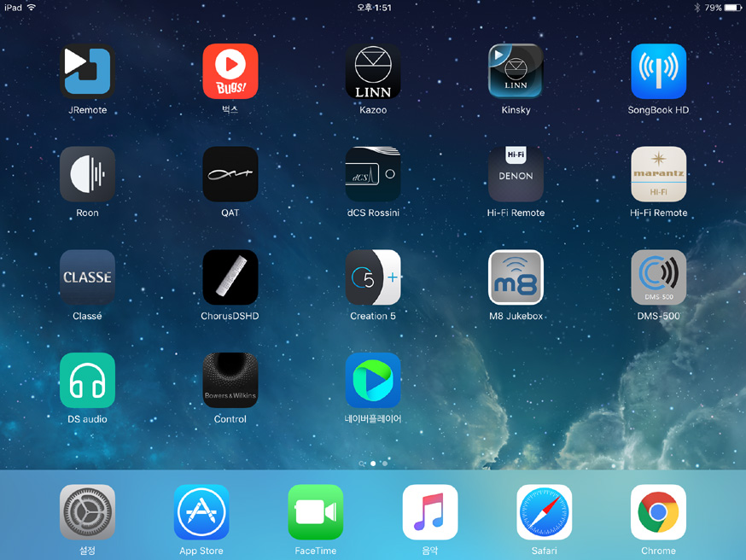746x560 pixels.
Task: Launch the Classé app
Action: (x=88, y=277)
